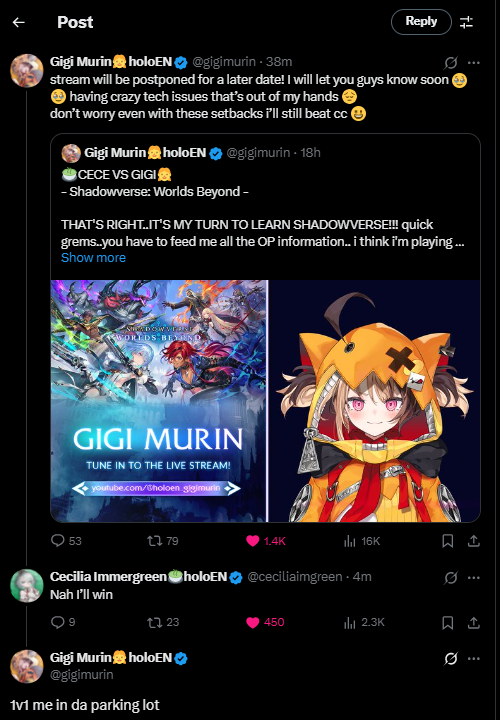
Task: Share Cecilia's 'Nah I'll win' reply
Action: coord(473,622)
